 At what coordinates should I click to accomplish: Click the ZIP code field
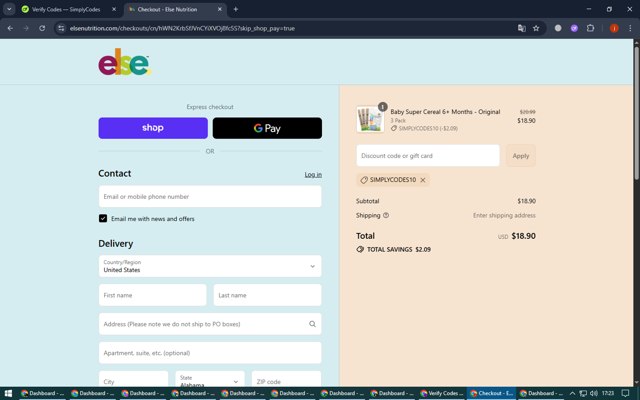click(287, 379)
